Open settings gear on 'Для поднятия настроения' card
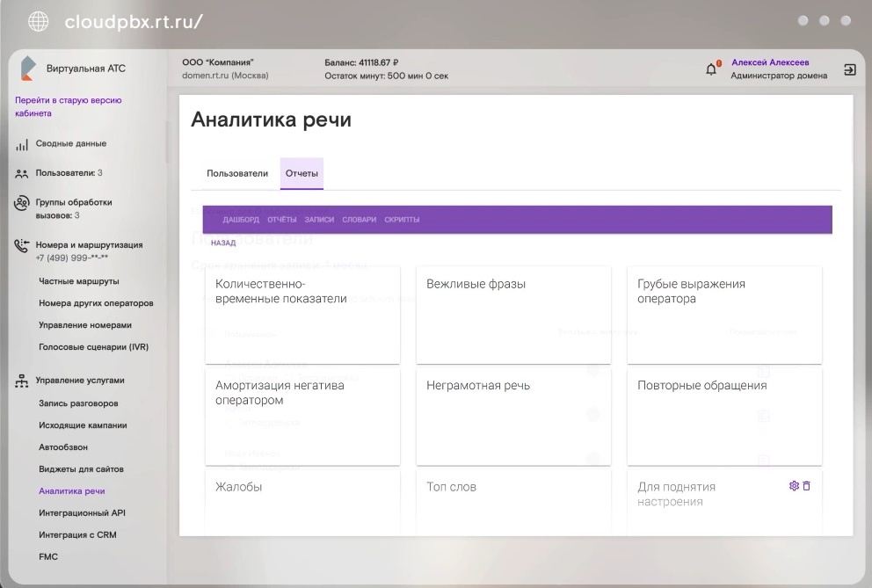Image resolution: width=872 pixels, height=588 pixels. pos(794,486)
